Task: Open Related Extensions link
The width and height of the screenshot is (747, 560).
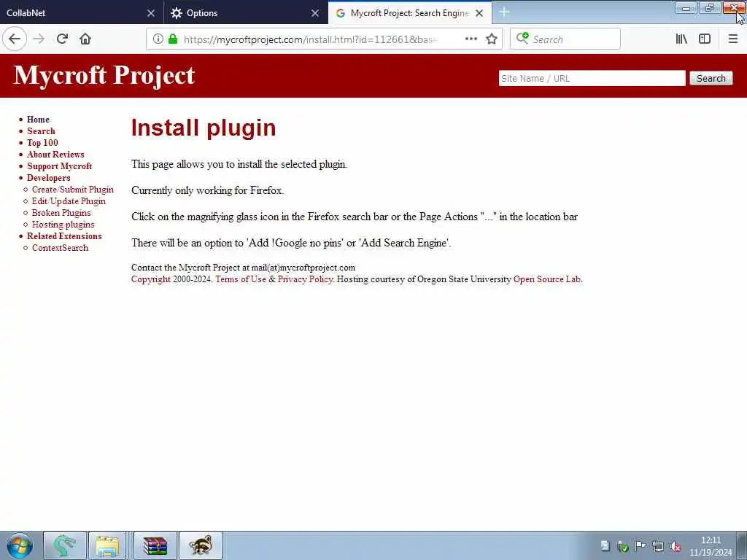Action: [x=64, y=236]
